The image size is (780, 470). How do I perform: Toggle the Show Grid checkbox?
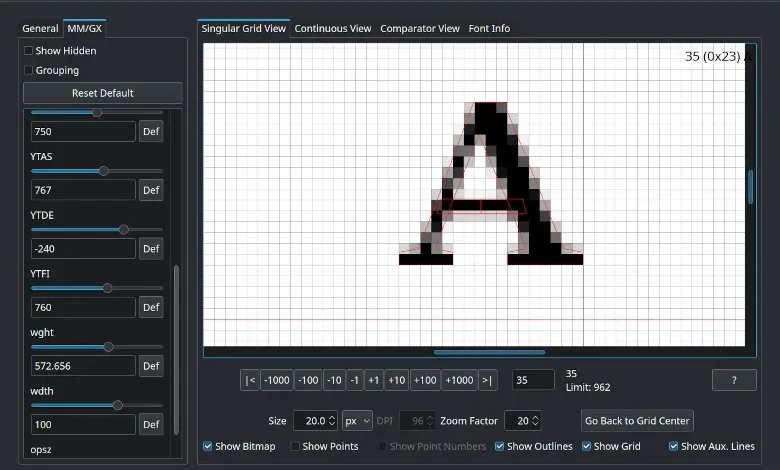coord(586,446)
